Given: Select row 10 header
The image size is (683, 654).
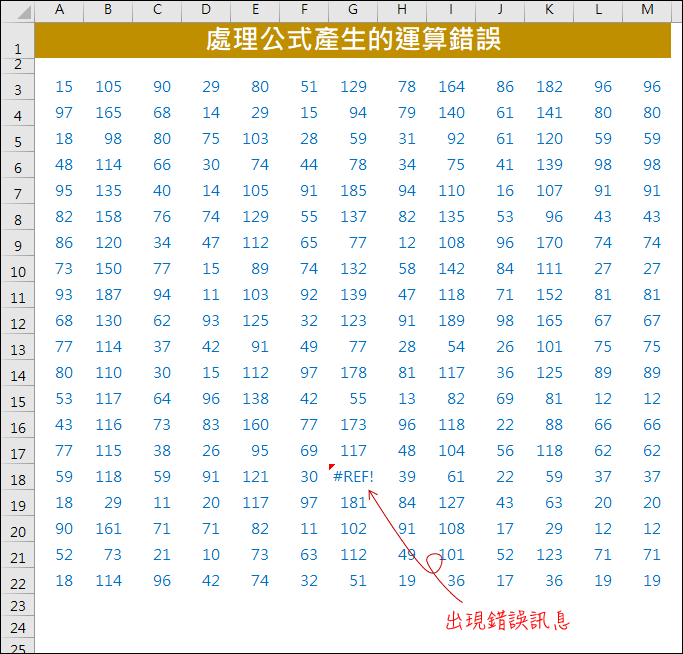Looking at the screenshot, I should (17, 269).
